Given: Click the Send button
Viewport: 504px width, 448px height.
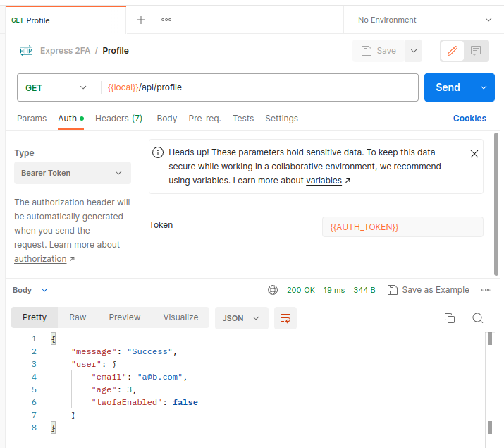Looking at the screenshot, I should [448, 87].
